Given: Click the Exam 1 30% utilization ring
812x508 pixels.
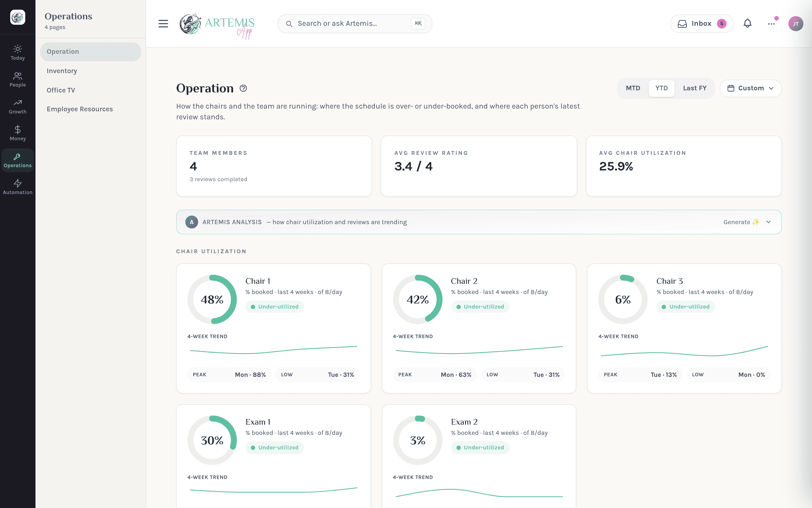Looking at the screenshot, I should 212,440.
